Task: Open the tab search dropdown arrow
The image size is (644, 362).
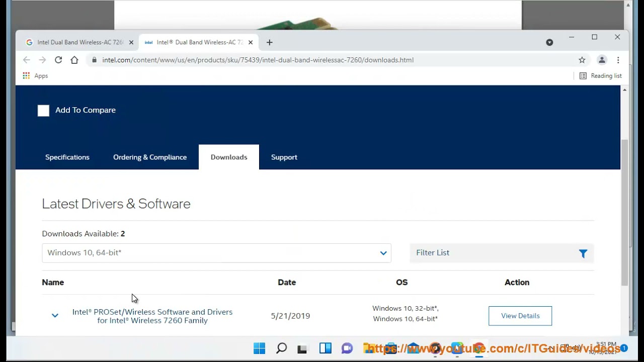Action: pyautogui.click(x=549, y=43)
